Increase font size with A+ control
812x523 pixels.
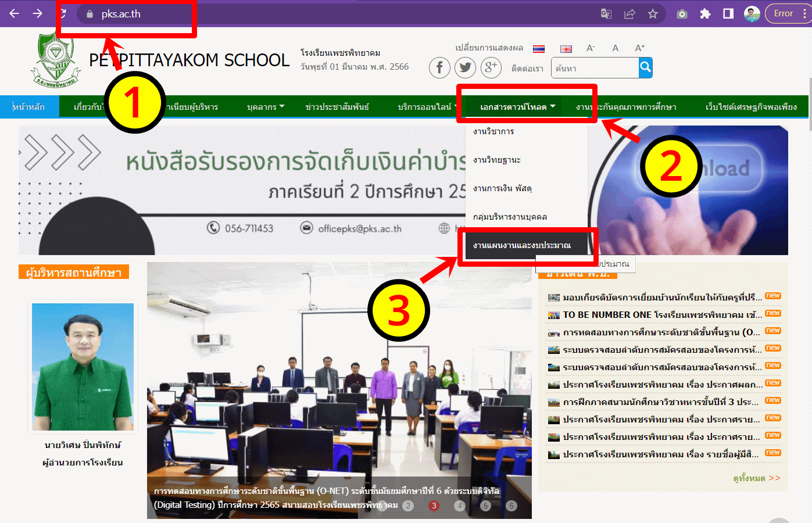(x=639, y=48)
